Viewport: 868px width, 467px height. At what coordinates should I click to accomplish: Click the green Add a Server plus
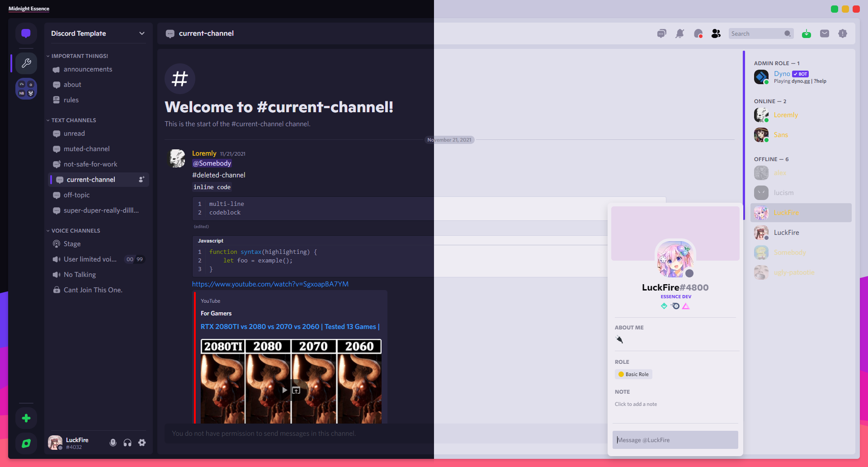(x=26, y=418)
